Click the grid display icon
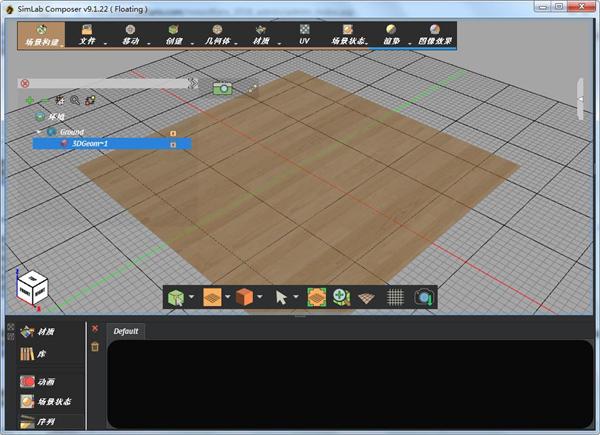This screenshot has height=435, width=600. click(395, 297)
